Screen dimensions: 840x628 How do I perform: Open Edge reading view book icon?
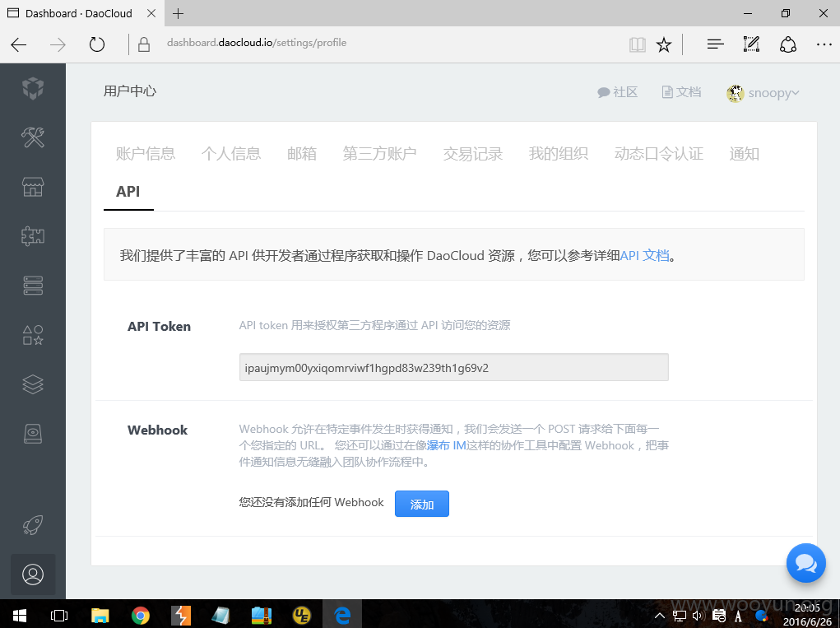click(x=637, y=44)
